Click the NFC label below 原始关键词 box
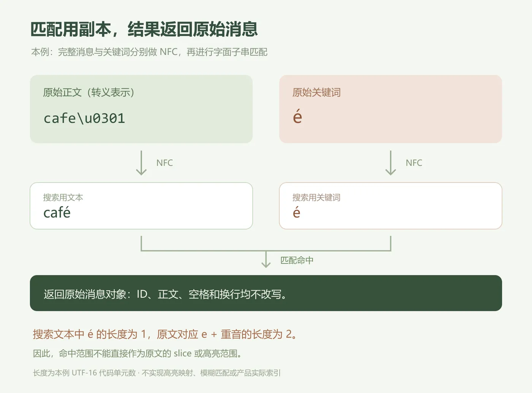Image resolution: width=532 pixels, height=393 pixels. [414, 163]
